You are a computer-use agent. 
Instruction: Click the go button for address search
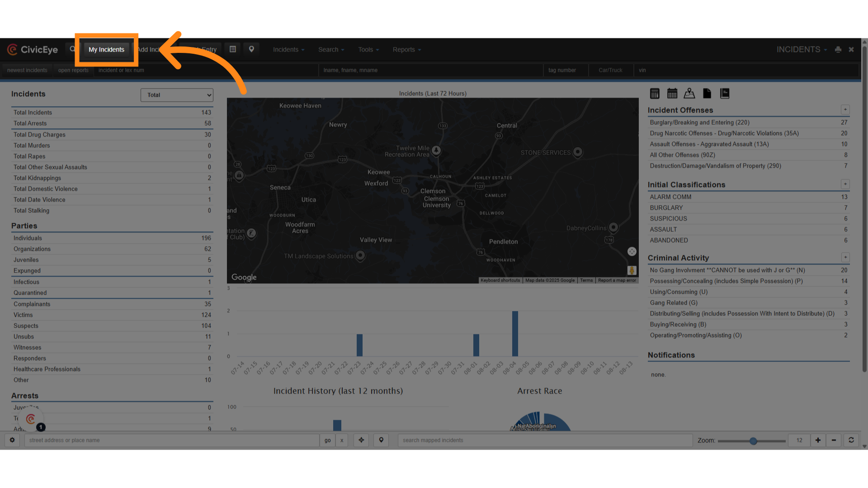pyautogui.click(x=327, y=440)
